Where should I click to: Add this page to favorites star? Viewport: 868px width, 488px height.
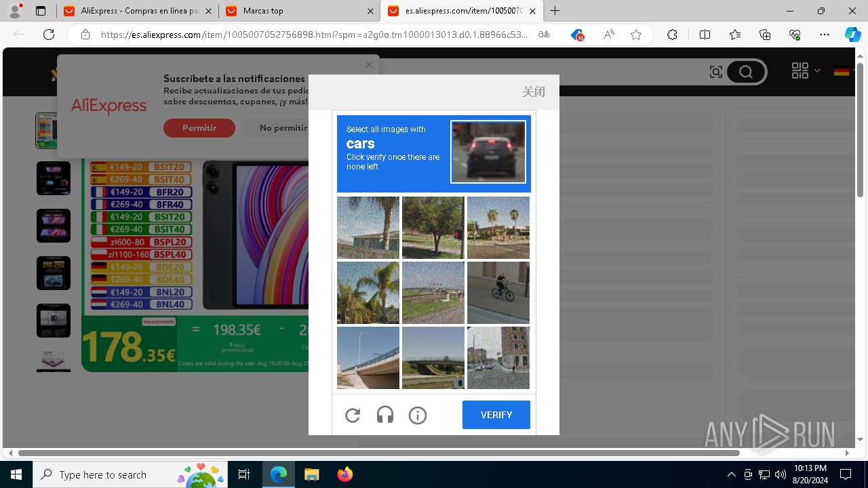pos(636,35)
